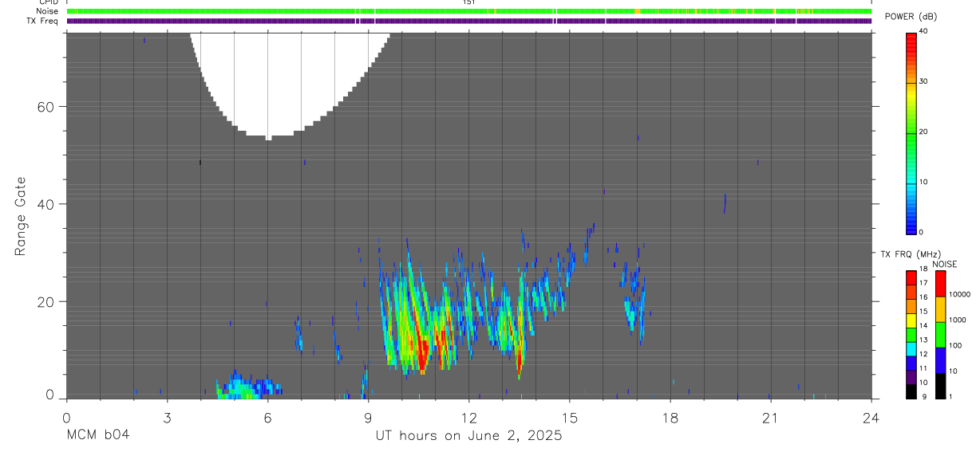Screen dimensions: 980x452
Task: Click the yellow swatch in TX FRQ legend
Action: click(911, 320)
